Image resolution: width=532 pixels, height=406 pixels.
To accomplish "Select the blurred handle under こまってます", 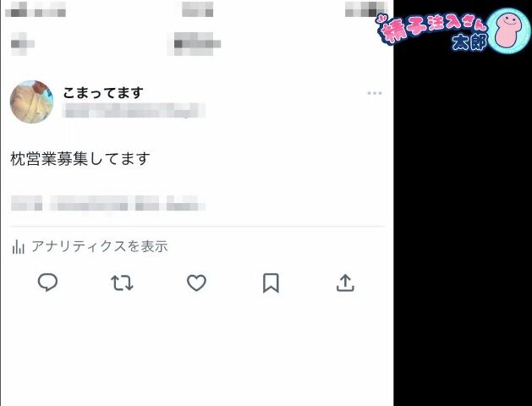I will coord(134,111).
